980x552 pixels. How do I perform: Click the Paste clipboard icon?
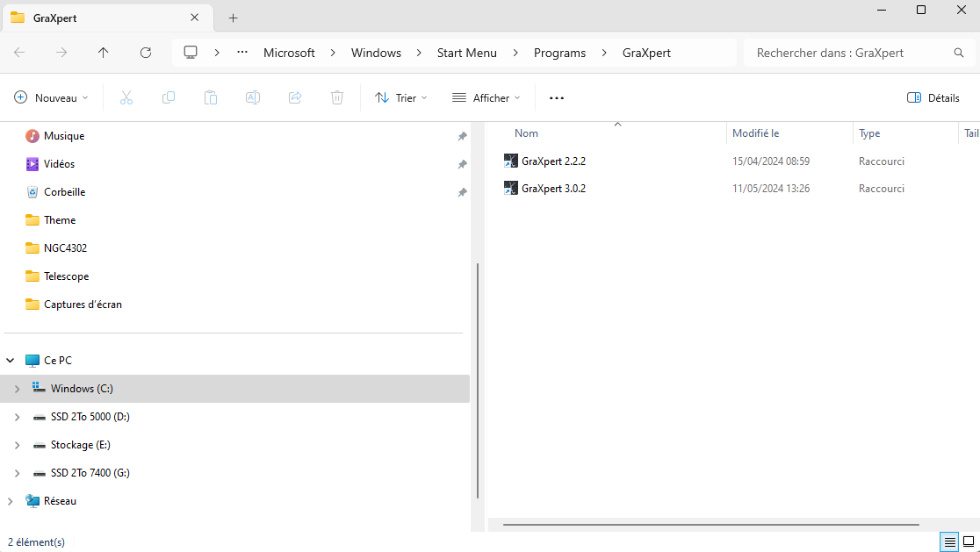(211, 97)
